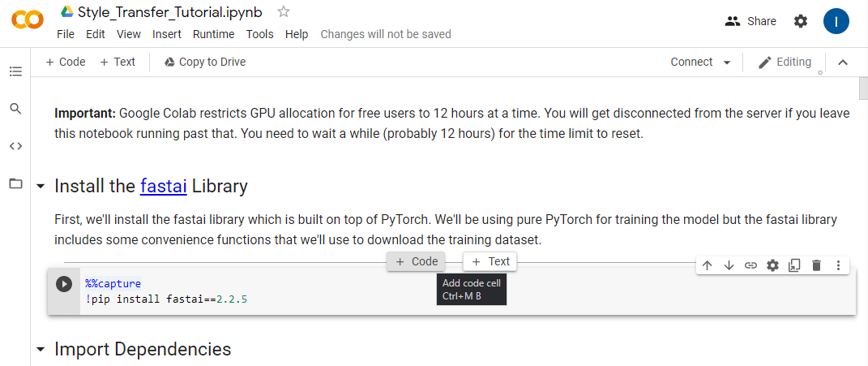
Task: Delete the cell with trash icon
Action: pos(816,265)
